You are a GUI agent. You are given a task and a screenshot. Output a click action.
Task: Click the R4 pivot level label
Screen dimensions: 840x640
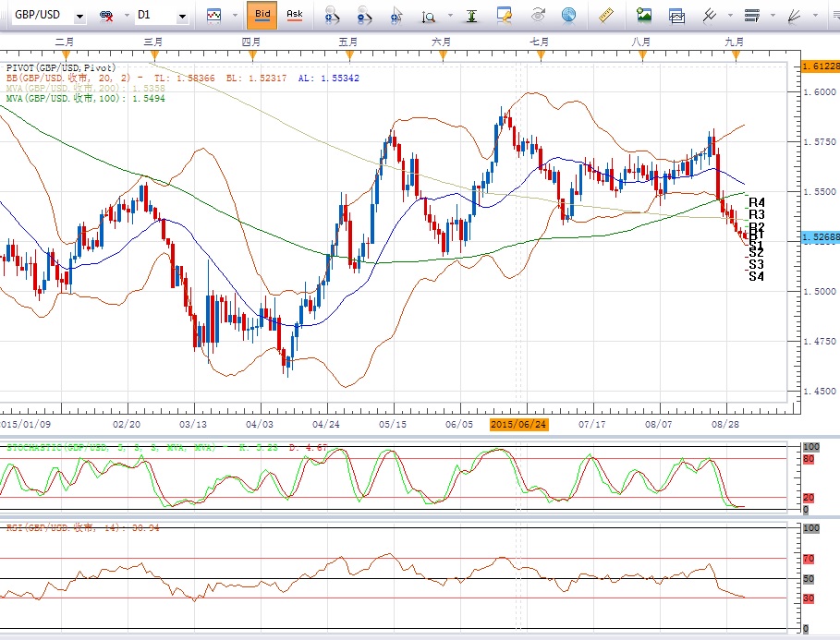click(x=757, y=202)
